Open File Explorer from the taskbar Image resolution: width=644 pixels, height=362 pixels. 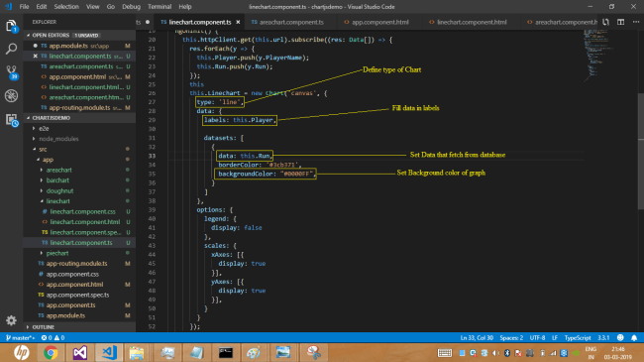pyautogui.click(x=137, y=352)
